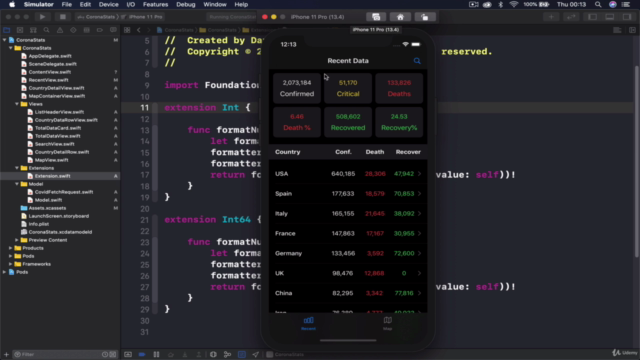Collapse the Views folder
The height and width of the screenshot is (360, 640).
coord(17,104)
